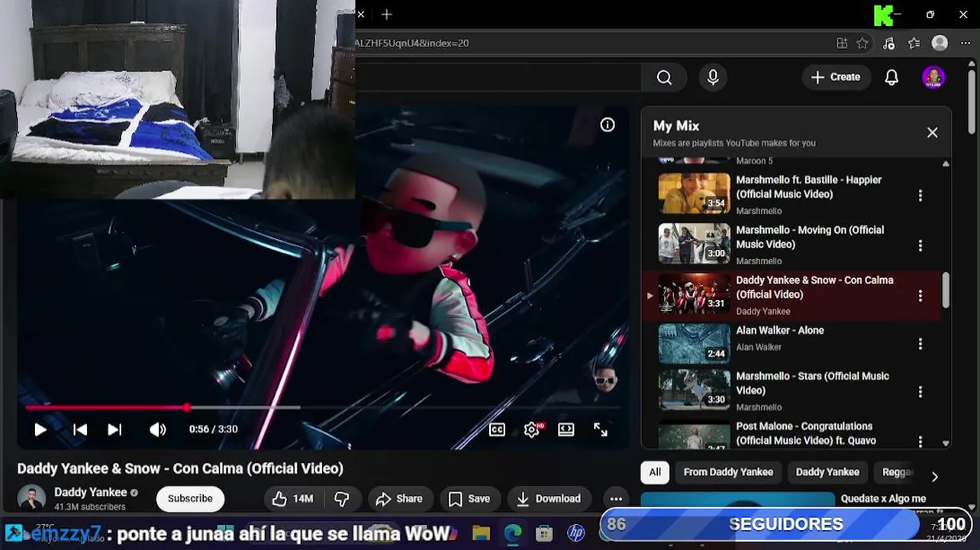Image resolution: width=980 pixels, height=550 pixels.
Task: Like the video with 14M likes
Action: (293, 499)
